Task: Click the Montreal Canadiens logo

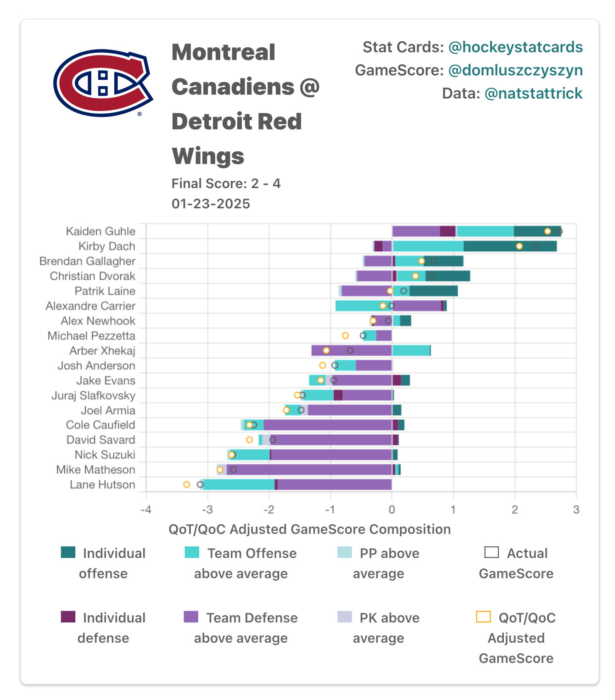Action: (x=103, y=83)
